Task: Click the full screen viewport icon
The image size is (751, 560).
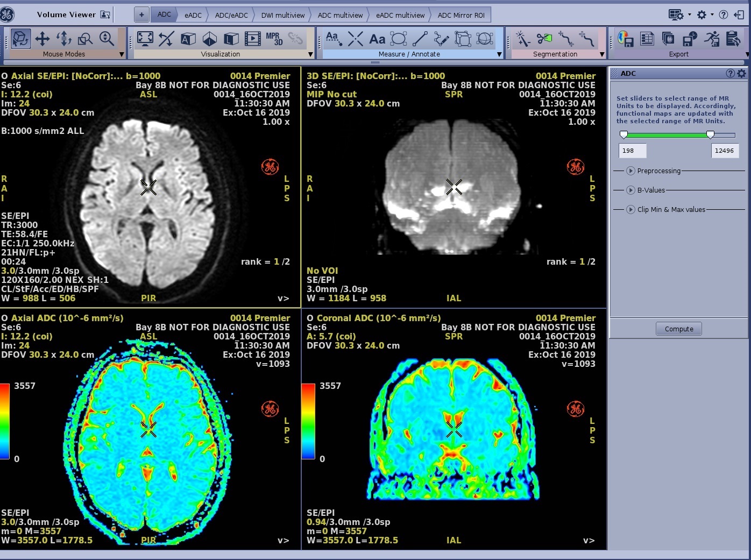Action: click(145, 39)
